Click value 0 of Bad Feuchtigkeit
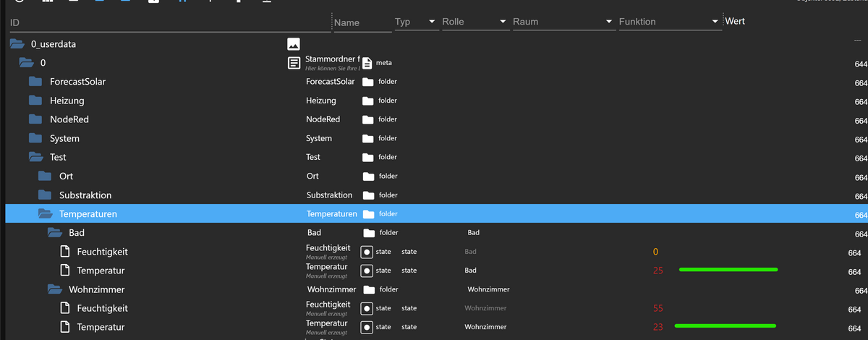The height and width of the screenshot is (340, 868). pyautogui.click(x=655, y=252)
